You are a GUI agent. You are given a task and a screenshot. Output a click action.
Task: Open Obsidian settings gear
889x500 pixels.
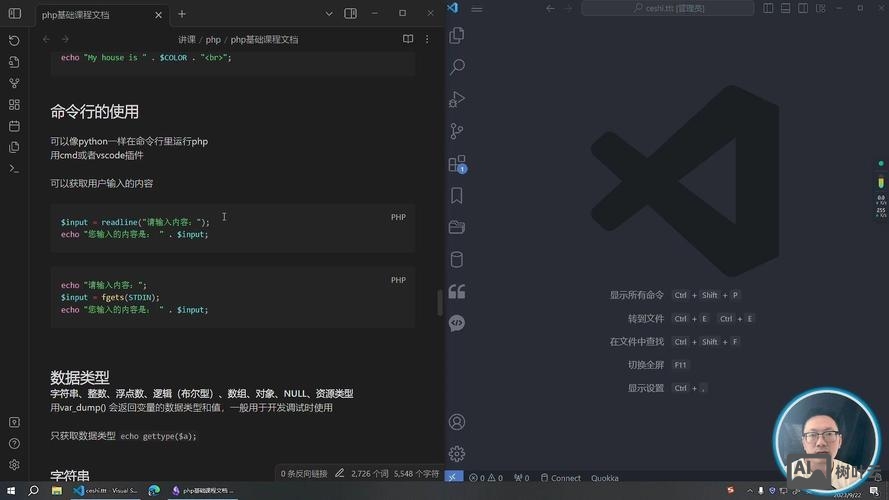click(14, 465)
